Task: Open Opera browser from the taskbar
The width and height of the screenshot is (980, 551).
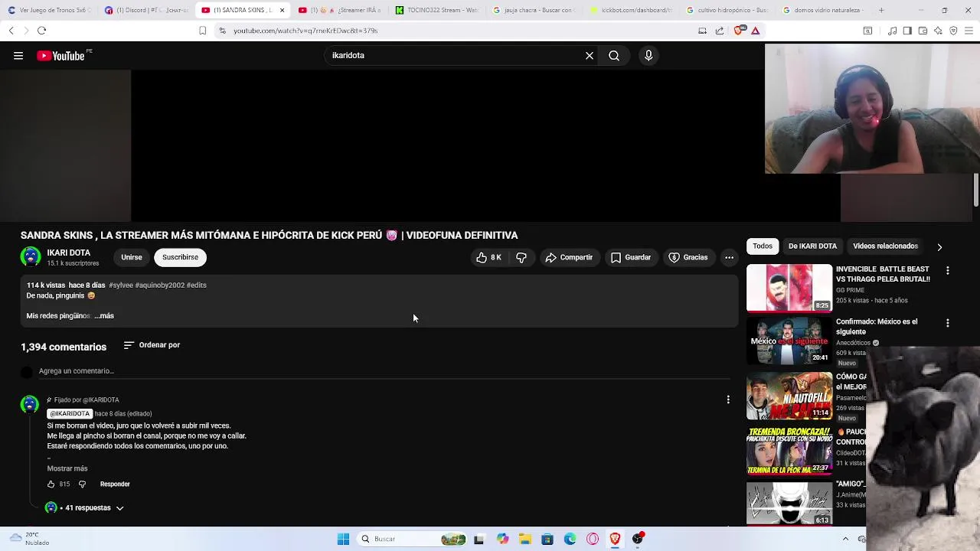Action: pyautogui.click(x=592, y=539)
